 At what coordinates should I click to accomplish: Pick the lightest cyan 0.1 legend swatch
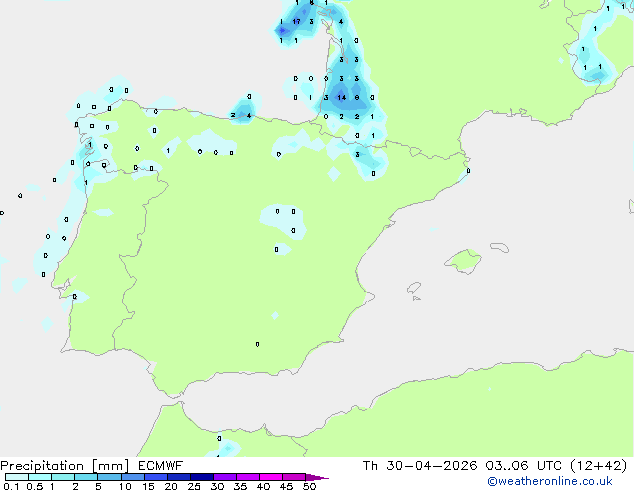click(17, 477)
